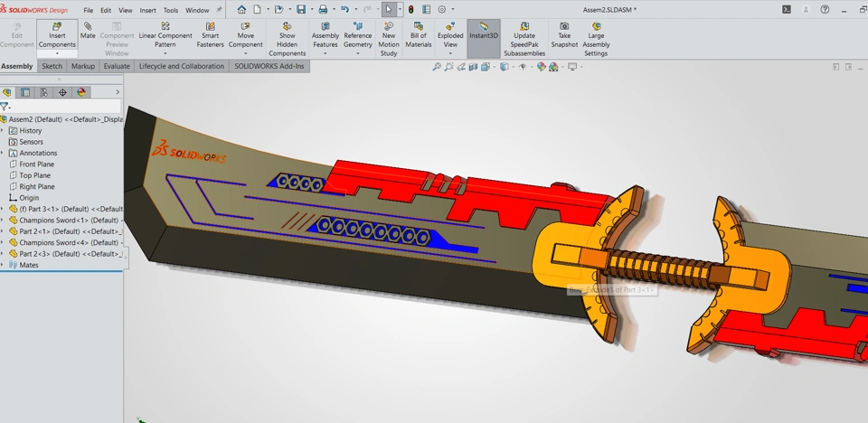
Task: Switch to SOLIDWORKS Add-Ins tab
Action: [269, 66]
